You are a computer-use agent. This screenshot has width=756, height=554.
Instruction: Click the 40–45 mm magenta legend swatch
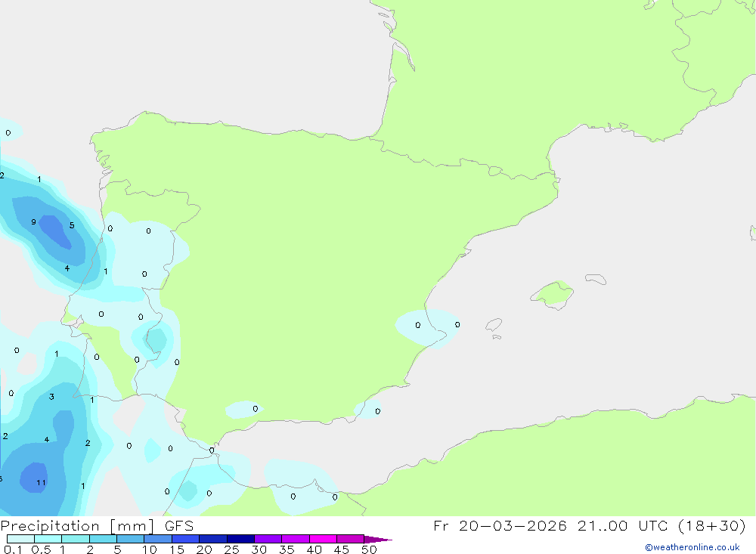pyautogui.click(x=323, y=539)
